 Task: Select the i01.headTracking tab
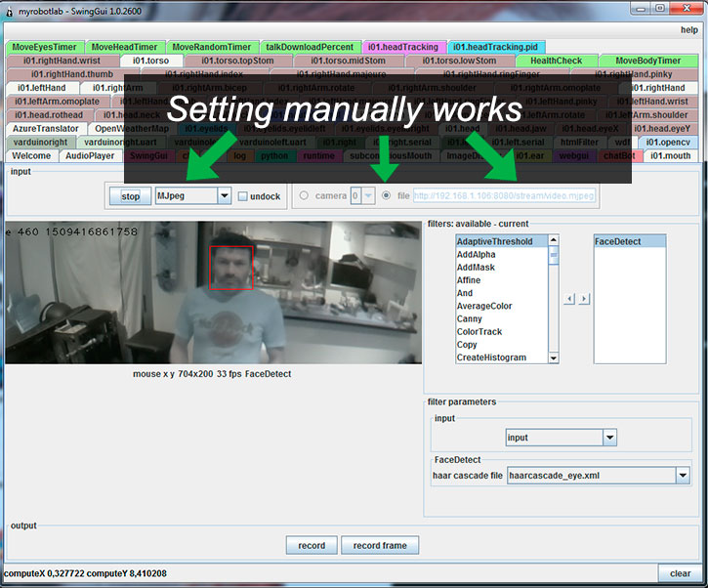pyautogui.click(x=403, y=47)
